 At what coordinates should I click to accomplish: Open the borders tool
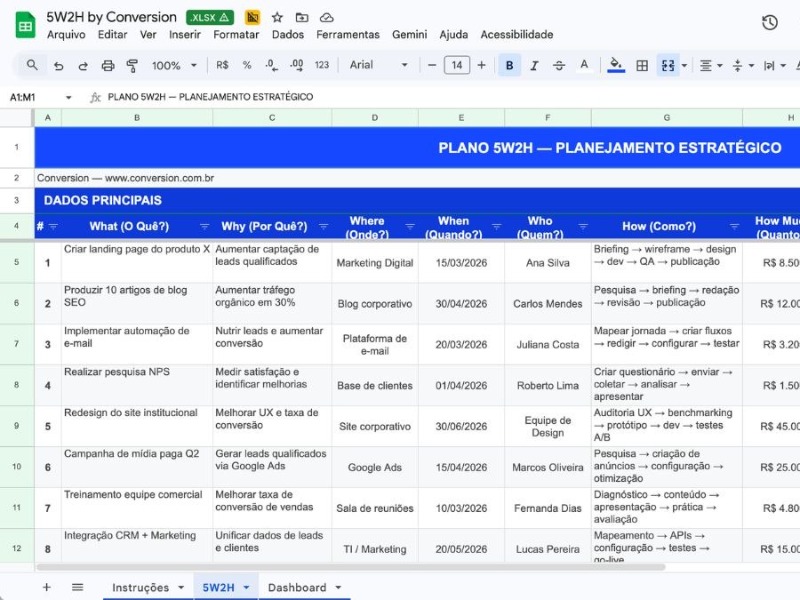(x=642, y=66)
